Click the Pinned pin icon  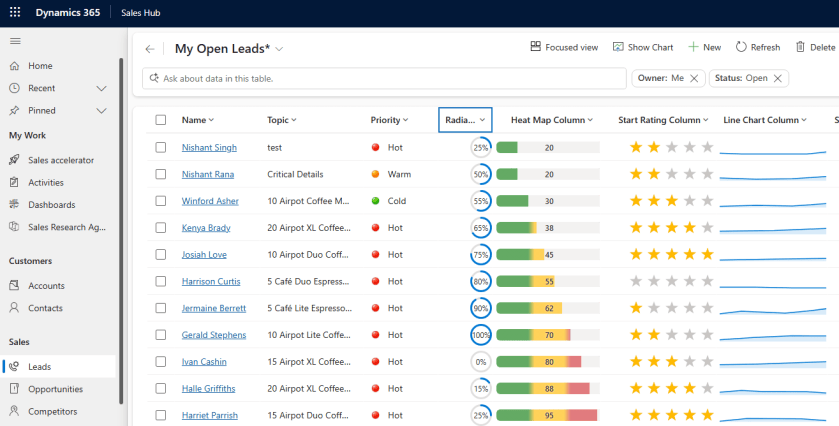pyautogui.click(x=14, y=111)
